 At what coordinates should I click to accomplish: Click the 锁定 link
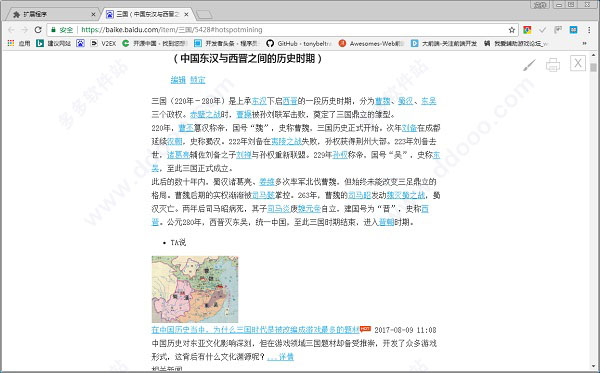click(197, 80)
